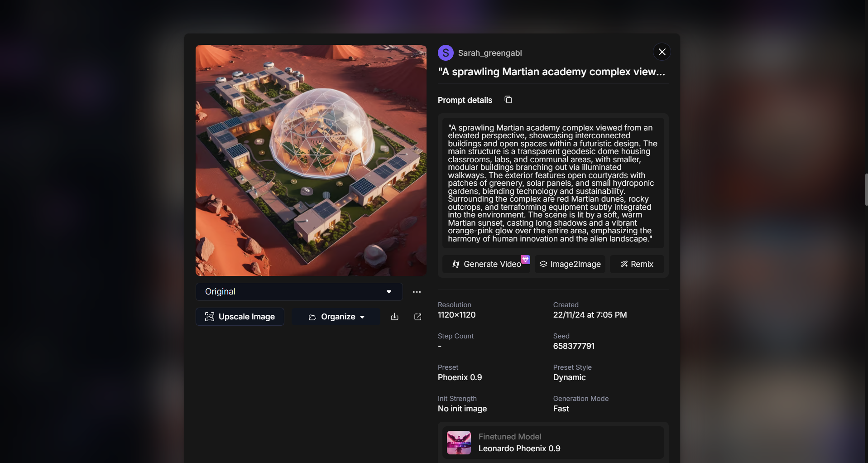Expand the Original image version dropdown
868x463 pixels.
click(299, 292)
